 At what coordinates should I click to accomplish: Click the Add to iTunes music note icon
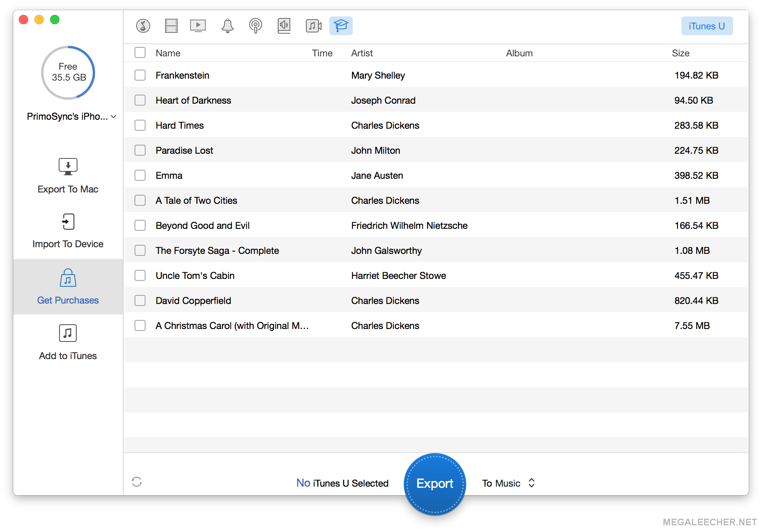(68, 333)
